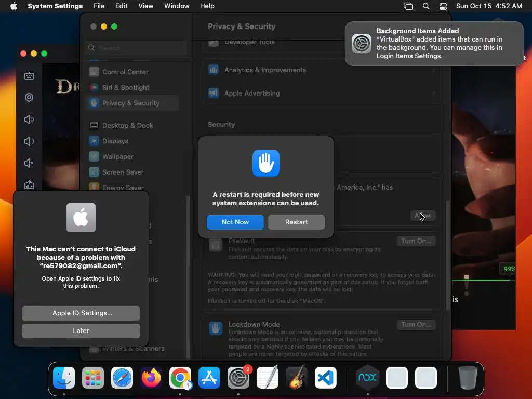
Task: Select Siri & Spotlight in sidebar
Action: pos(132,87)
